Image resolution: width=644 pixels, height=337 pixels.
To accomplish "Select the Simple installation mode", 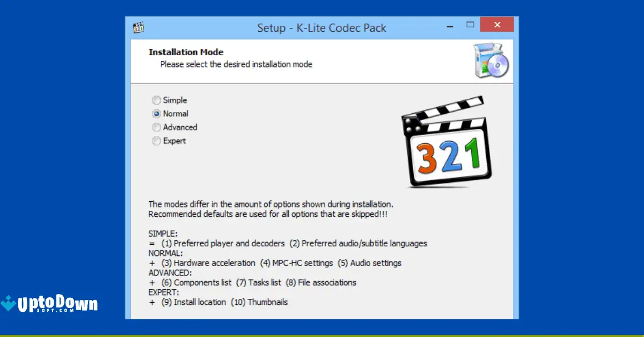I will [156, 100].
